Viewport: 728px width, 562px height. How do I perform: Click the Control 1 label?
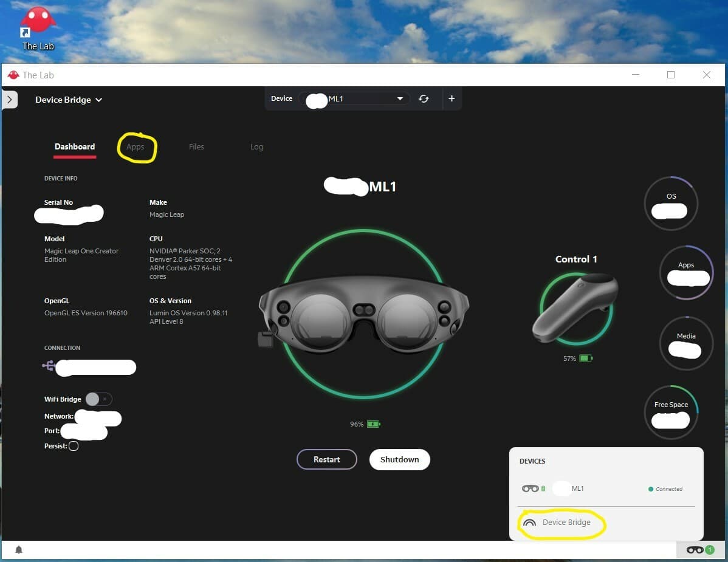tap(576, 259)
